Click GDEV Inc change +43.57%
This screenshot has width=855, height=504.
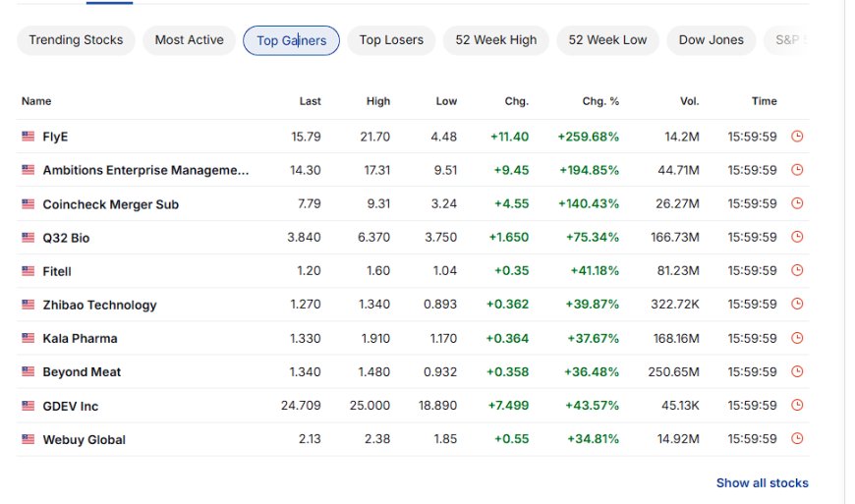593,406
